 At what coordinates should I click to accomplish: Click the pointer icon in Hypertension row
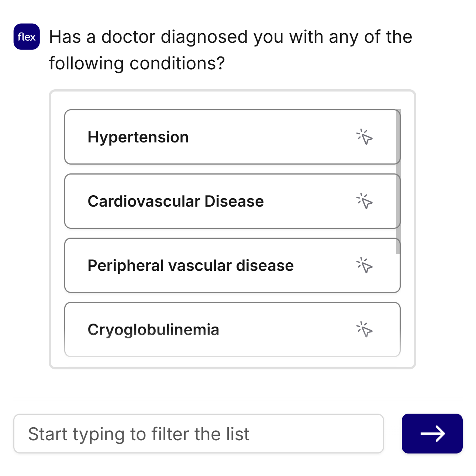[x=365, y=137]
